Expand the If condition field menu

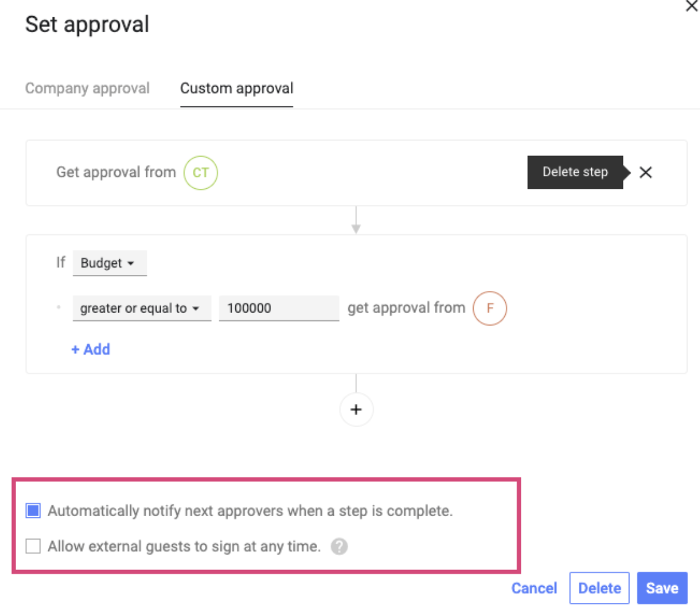[110, 263]
